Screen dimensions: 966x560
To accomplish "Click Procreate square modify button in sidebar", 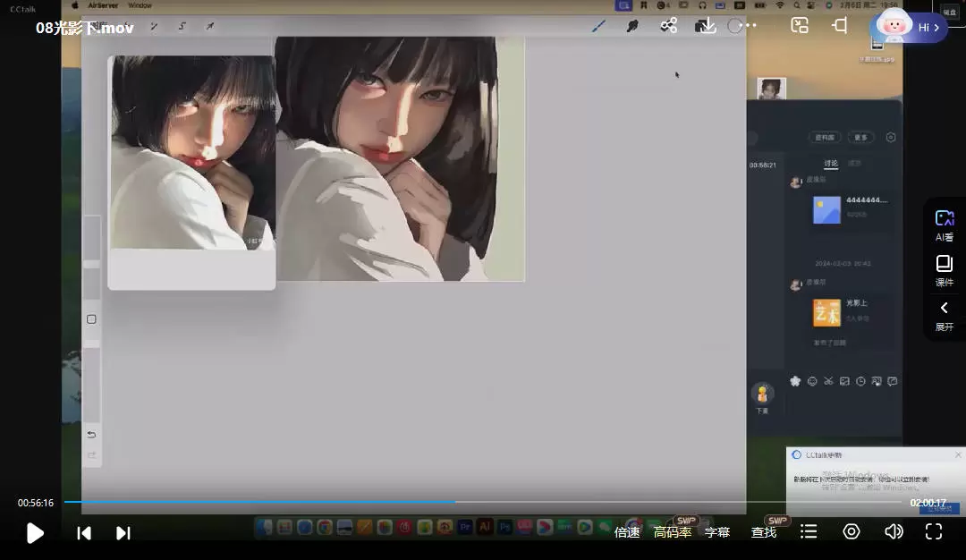I will point(91,319).
